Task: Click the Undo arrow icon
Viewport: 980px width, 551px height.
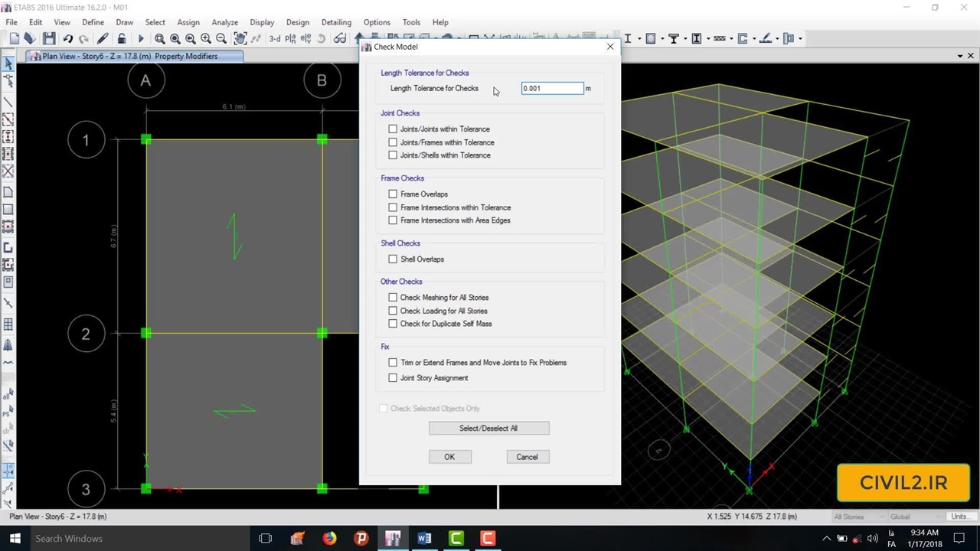Action: (x=68, y=38)
